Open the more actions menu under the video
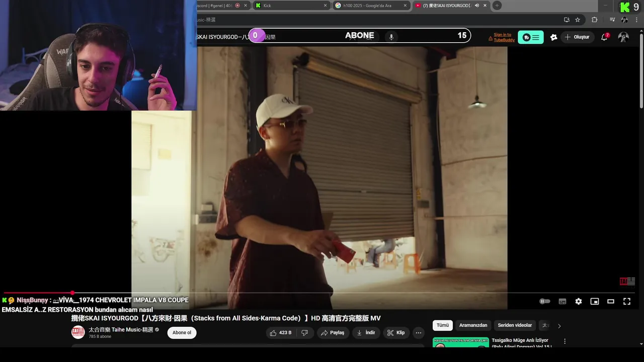Viewport: 644px width, 362px height. (x=419, y=333)
